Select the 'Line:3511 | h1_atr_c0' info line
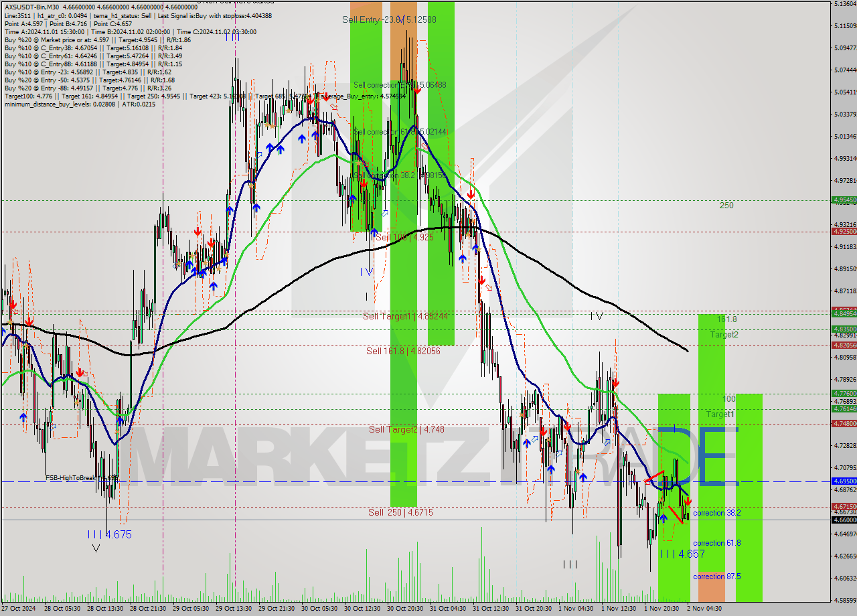Screen dimensions: 857x616 [x=137, y=15]
